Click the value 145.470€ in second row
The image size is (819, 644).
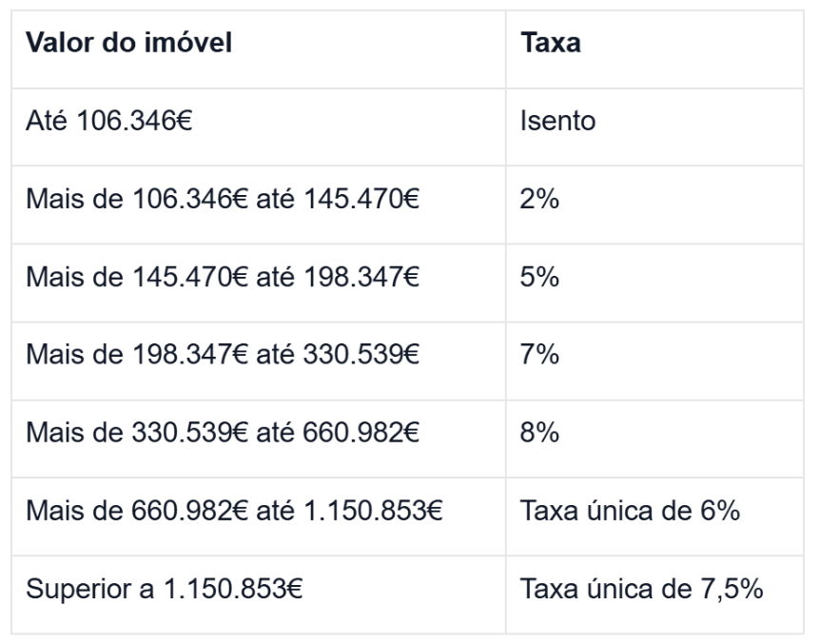tap(361, 199)
